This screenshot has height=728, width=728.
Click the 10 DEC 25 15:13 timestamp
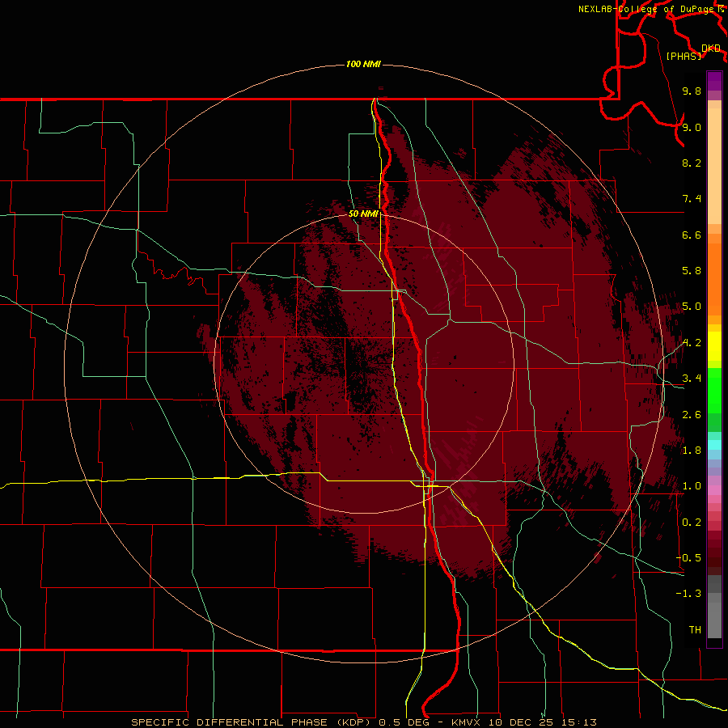click(542, 722)
